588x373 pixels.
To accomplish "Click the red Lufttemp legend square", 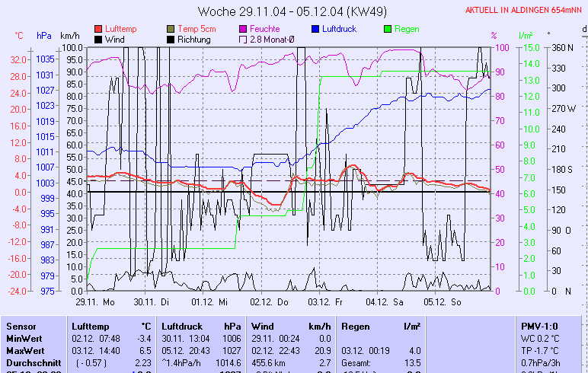I will (x=98, y=29).
